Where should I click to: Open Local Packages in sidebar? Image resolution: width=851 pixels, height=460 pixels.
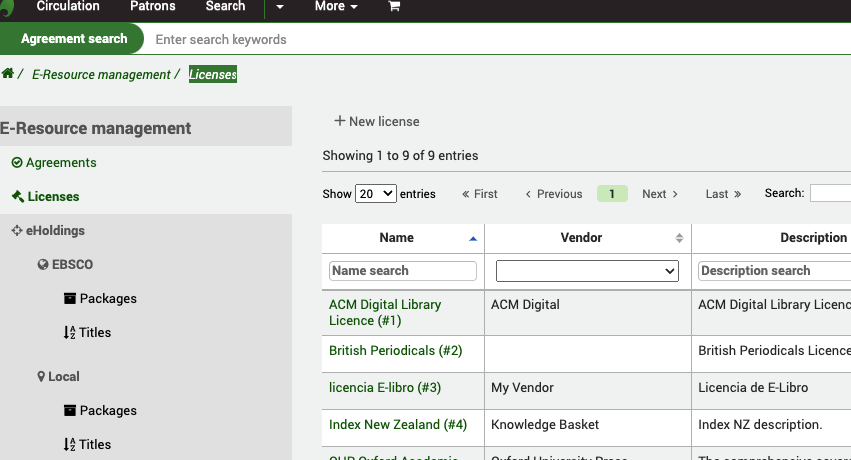pyautogui.click(x=107, y=411)
